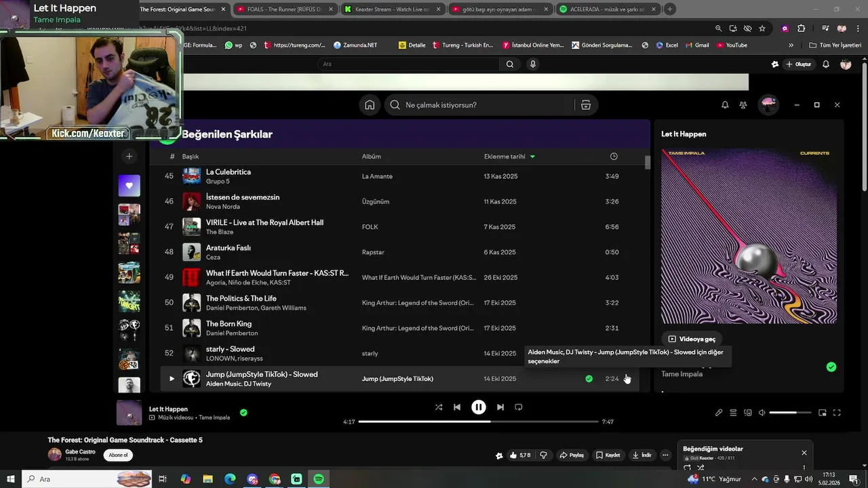Click YouTube Kaydet button
Viewport: 868px width, 488px height.
pyautogui.click(x=608, y=455)
